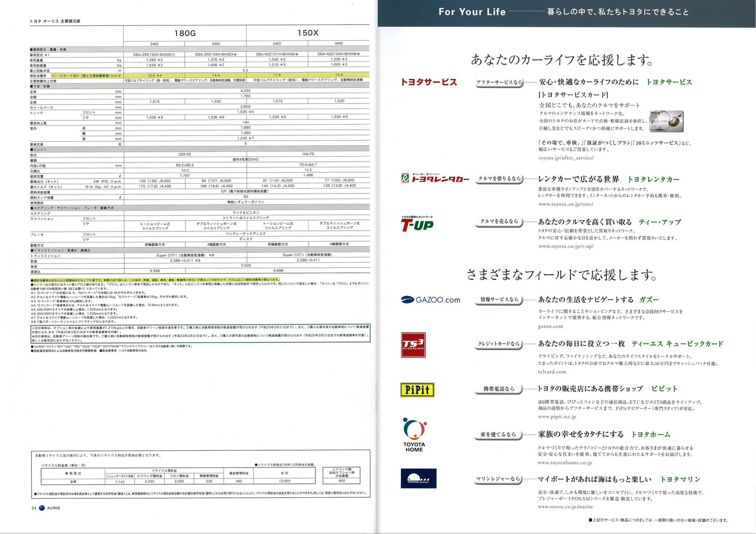This screenshot has height=534, width=756.
Task: Open the www.pipit.ne.jp link
Action: [x=556, y=417]
